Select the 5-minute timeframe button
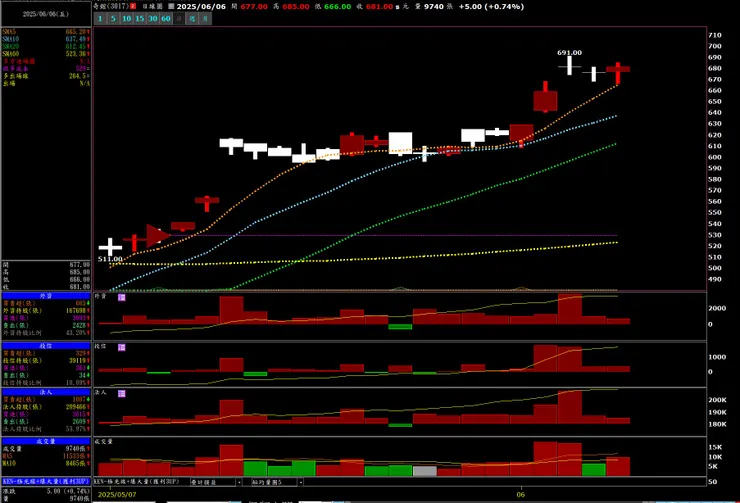Viewport: 740px width, 503px height. (x=113, y=18)
